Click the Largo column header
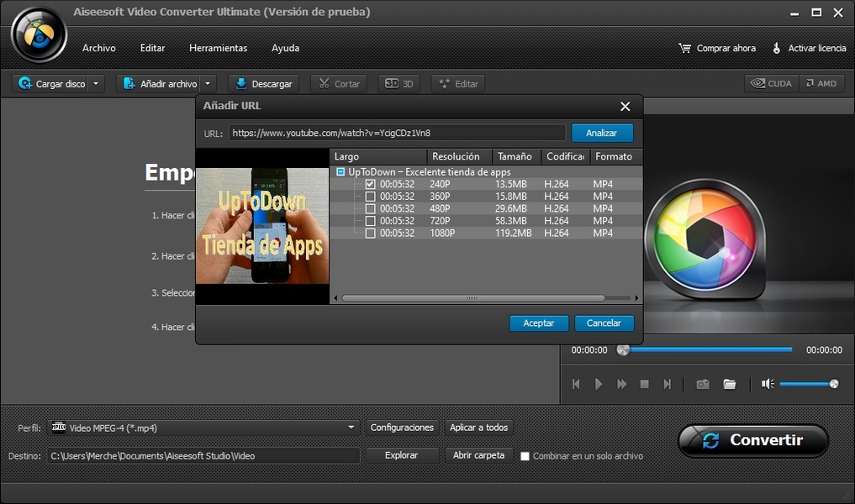 pos(378,156)
